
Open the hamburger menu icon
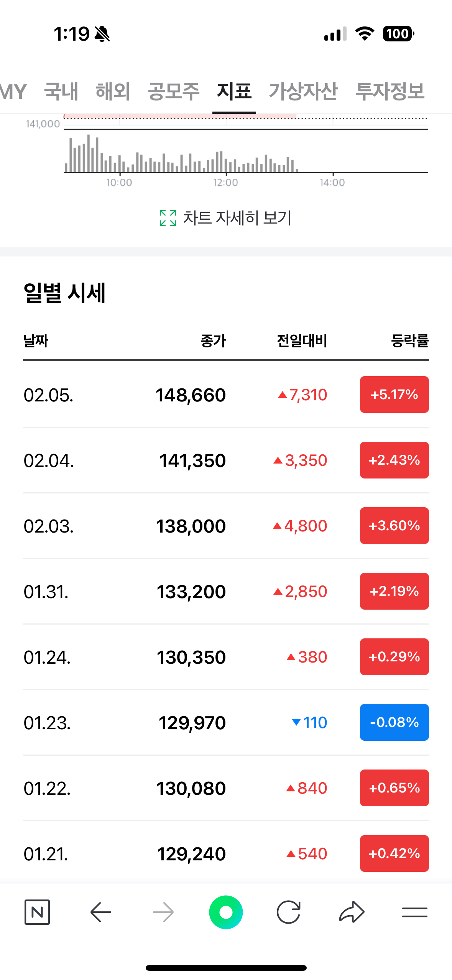coord(414,912)
